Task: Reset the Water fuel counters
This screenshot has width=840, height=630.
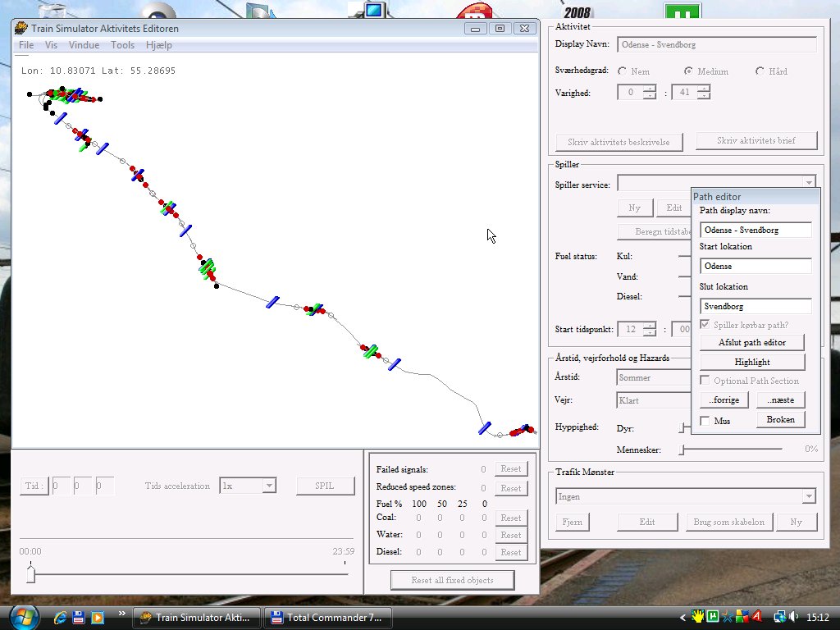Action: [x=511, y=535]
